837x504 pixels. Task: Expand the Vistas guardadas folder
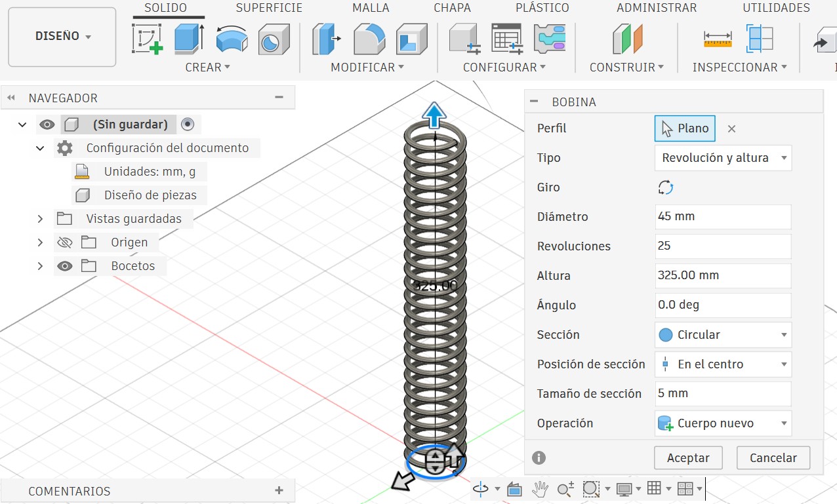[x=40, y=219]
